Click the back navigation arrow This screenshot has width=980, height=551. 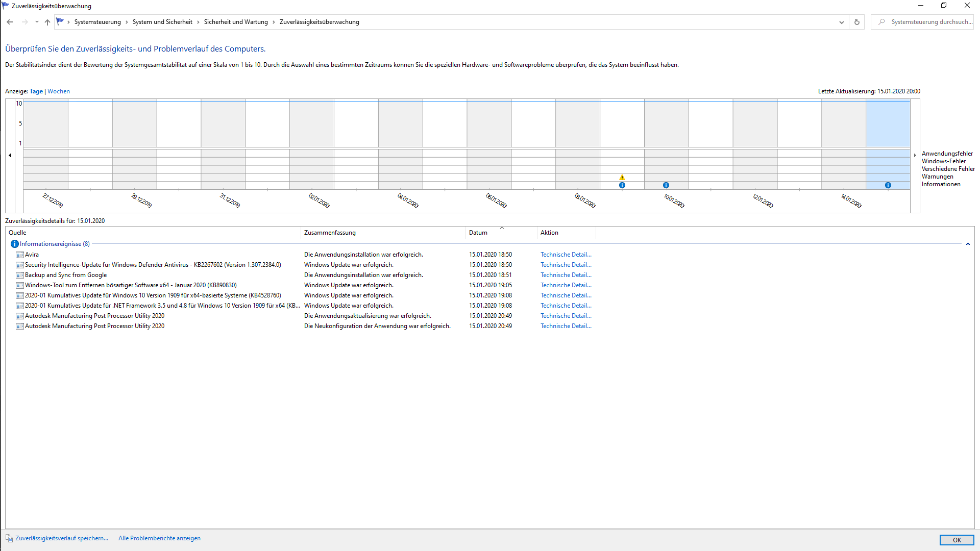point(10,22)
